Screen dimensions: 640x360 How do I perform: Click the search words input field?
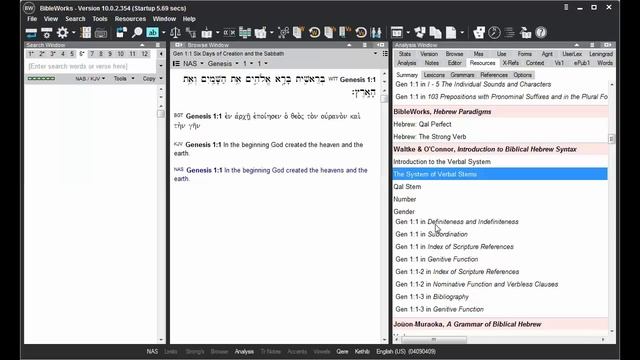[x=91, y=66]
